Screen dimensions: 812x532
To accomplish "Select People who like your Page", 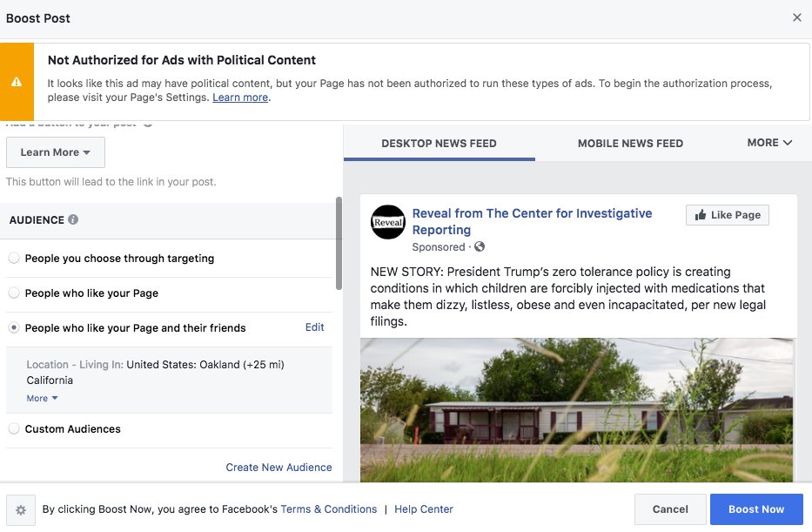I will [x=14, y=293].
